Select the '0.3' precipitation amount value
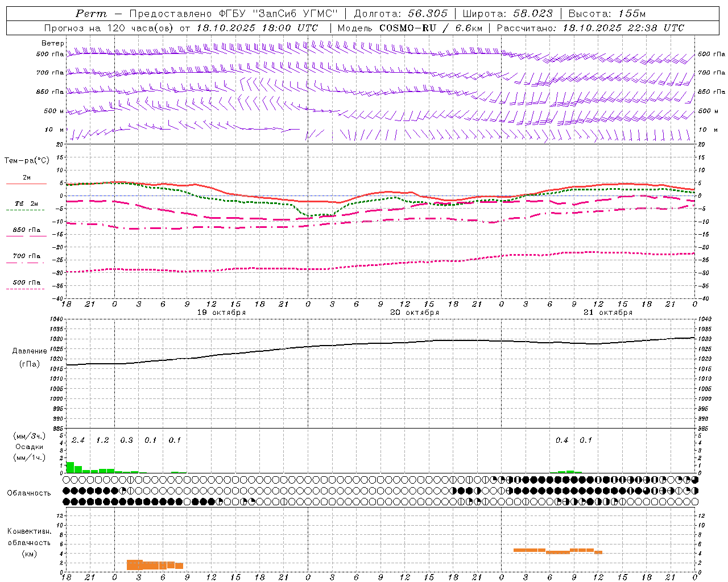 [126, 440]
